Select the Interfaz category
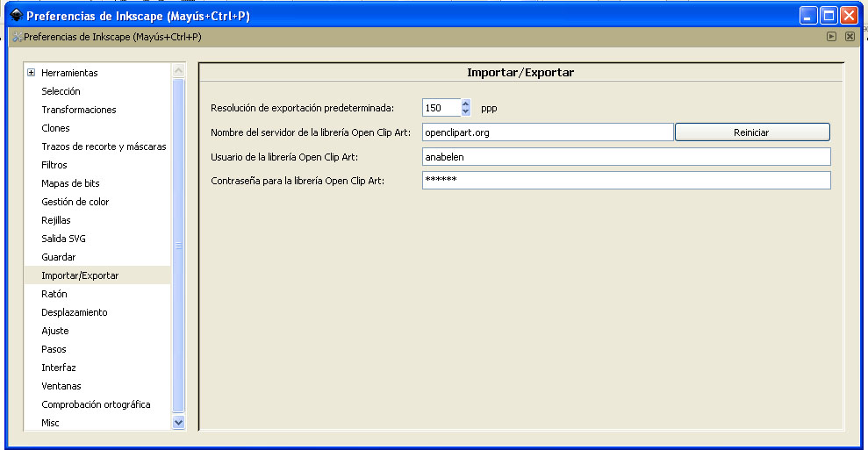868x450 pixels. click(x=59, y=368)
